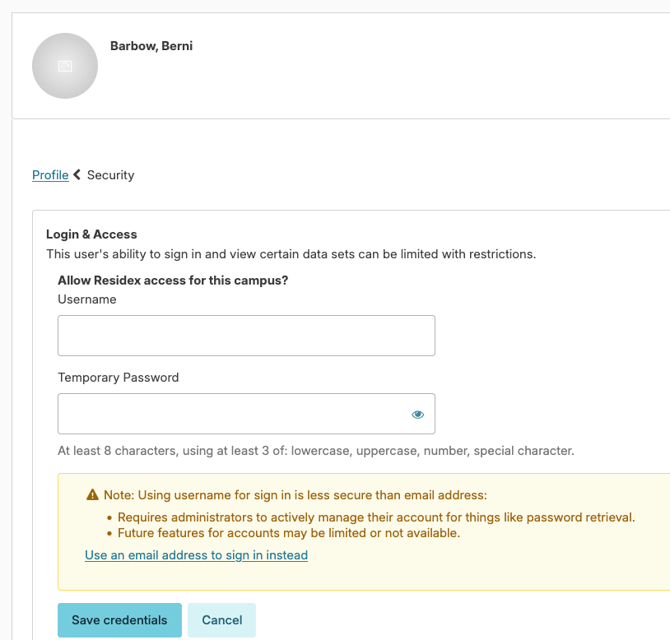This screenshot has width=670, height=640.
Task: Click 'Allow Residex access for this campus?' text
Action: tap(173, 280)
